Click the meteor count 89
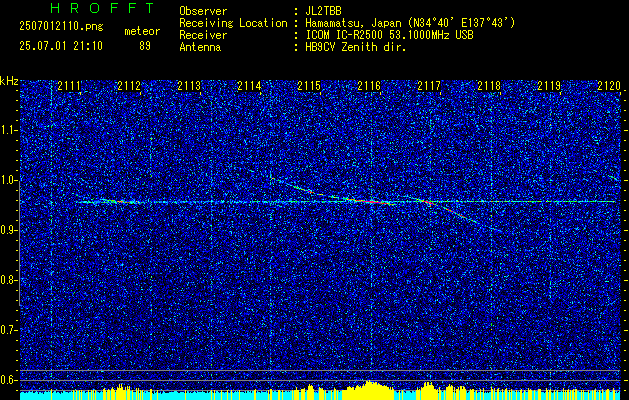This screenshot has width=629, height=400. [x=145, y=46]
